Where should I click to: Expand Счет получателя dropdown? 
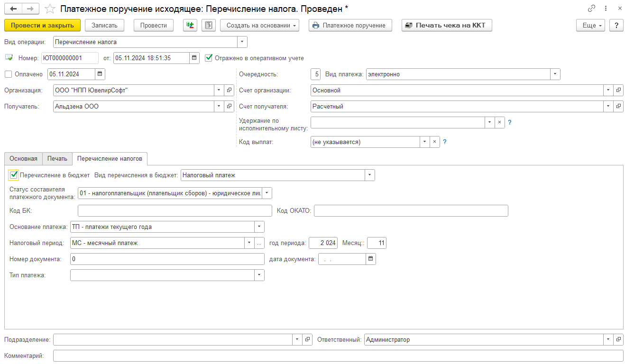click(608, 107)
